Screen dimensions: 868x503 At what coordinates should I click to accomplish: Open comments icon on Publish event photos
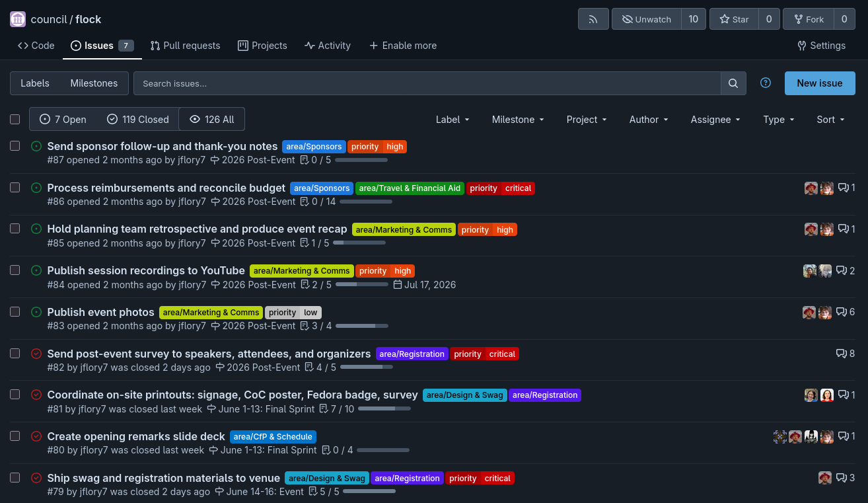tap(841, 312)
